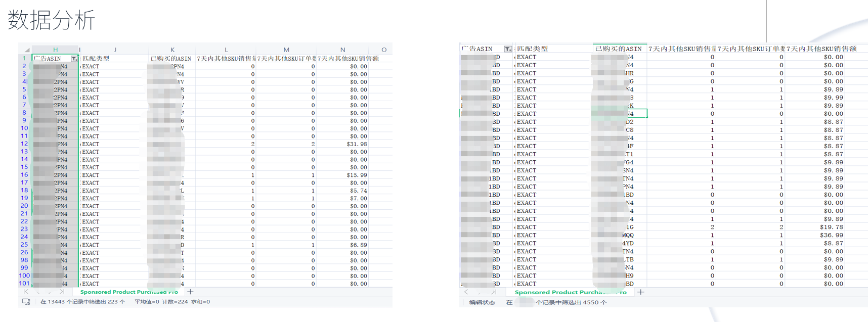Select column N header
868x322 pixels.
(x=342, y=50)
